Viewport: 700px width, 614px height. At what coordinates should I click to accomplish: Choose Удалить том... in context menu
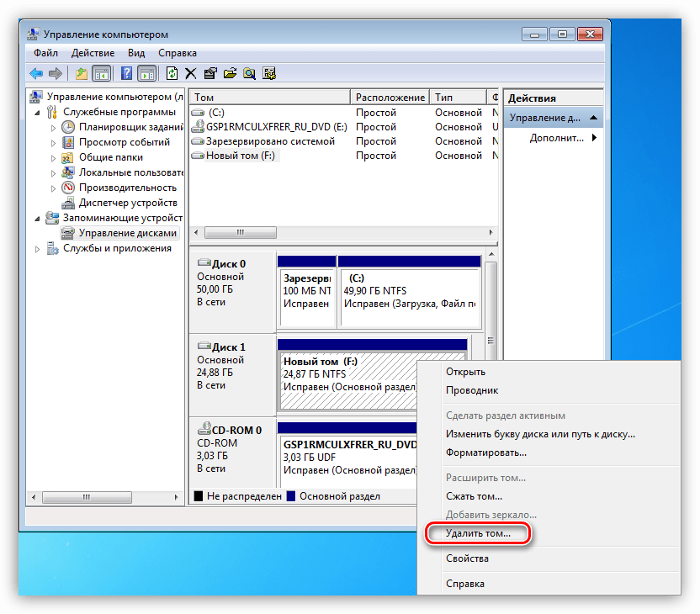click(x=478, y=534)
